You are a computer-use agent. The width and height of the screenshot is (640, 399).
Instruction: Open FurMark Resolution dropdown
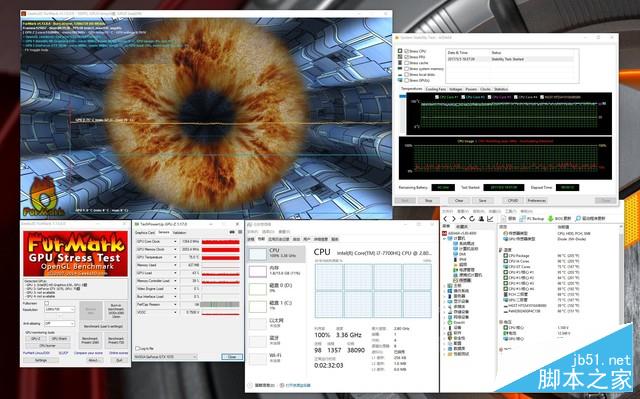pyautogui.click(x=60, y=309)
